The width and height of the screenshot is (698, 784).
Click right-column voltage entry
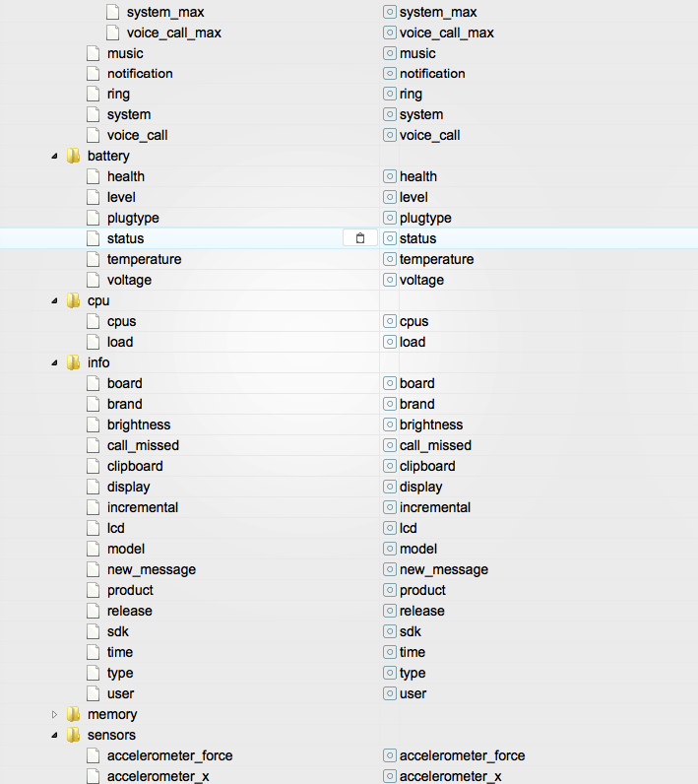click(x=421, y=281)
